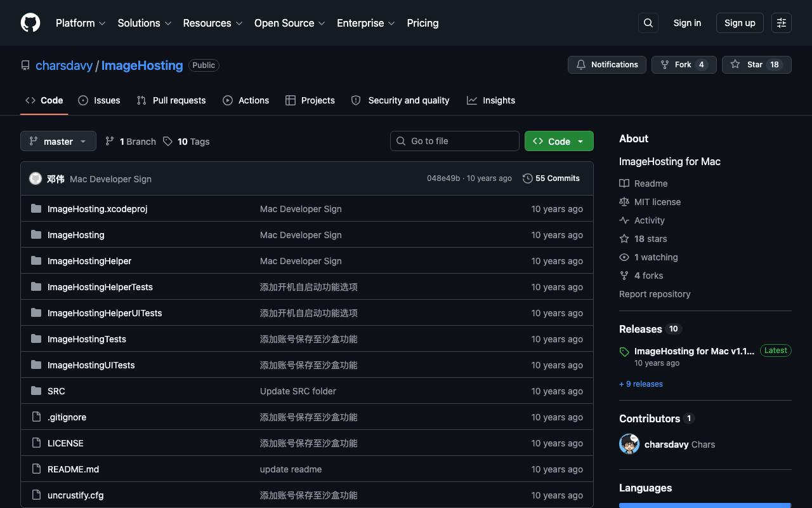The height and width of the screenshot is (508, 812).
Task: Switch to the Security and quality tab
Action: tap(400, 100)
